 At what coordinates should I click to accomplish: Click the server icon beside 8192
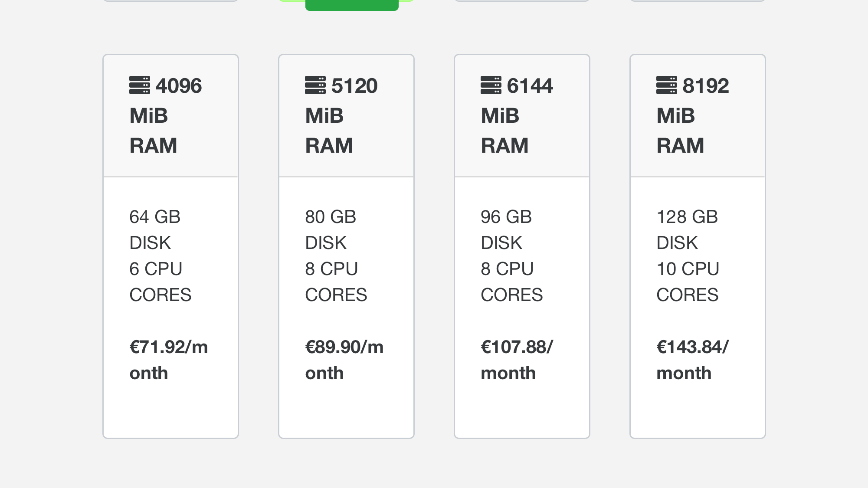667,85
